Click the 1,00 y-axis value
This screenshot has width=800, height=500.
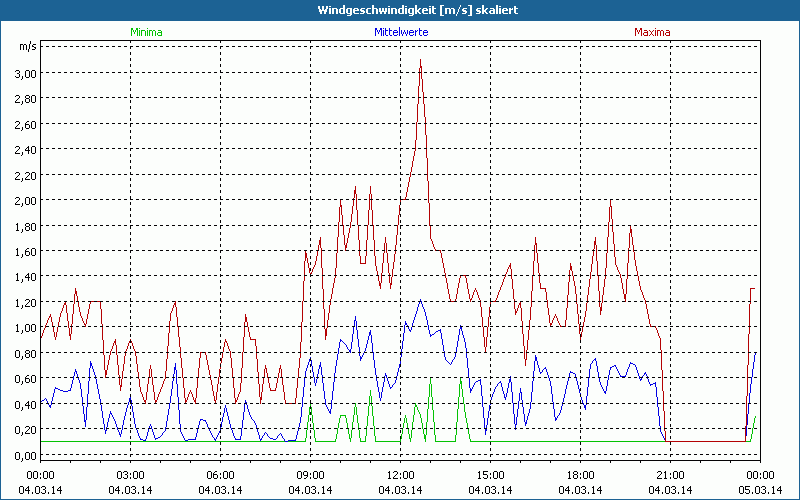25,327
